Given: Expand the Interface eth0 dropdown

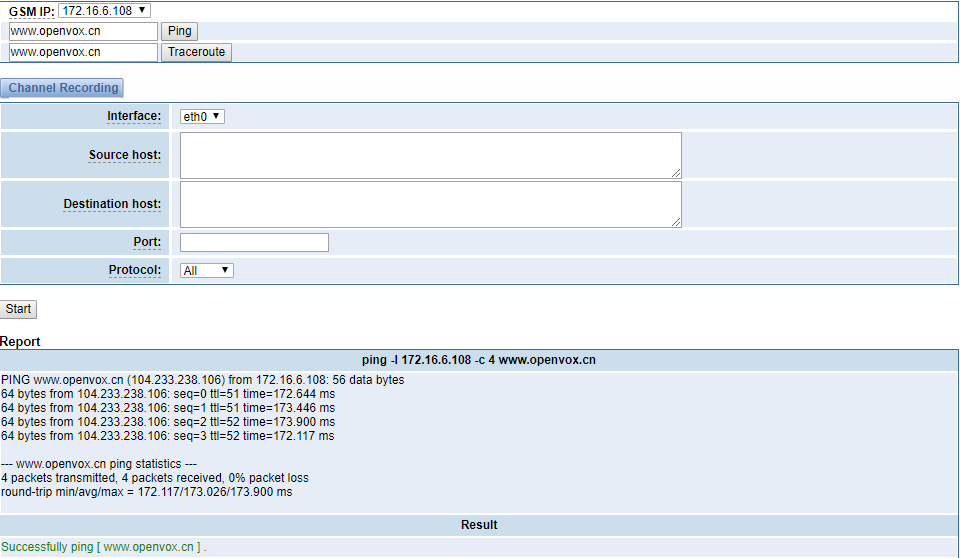Looking at the screenshot, I should [x=202, y=116].
